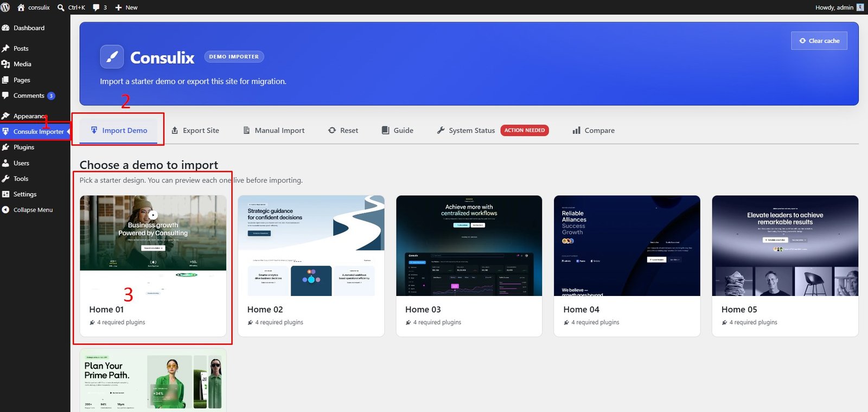The height and width of the screenshot is (412, 868).
Task: Open the Export Site tab
Action: click(195, 131)
